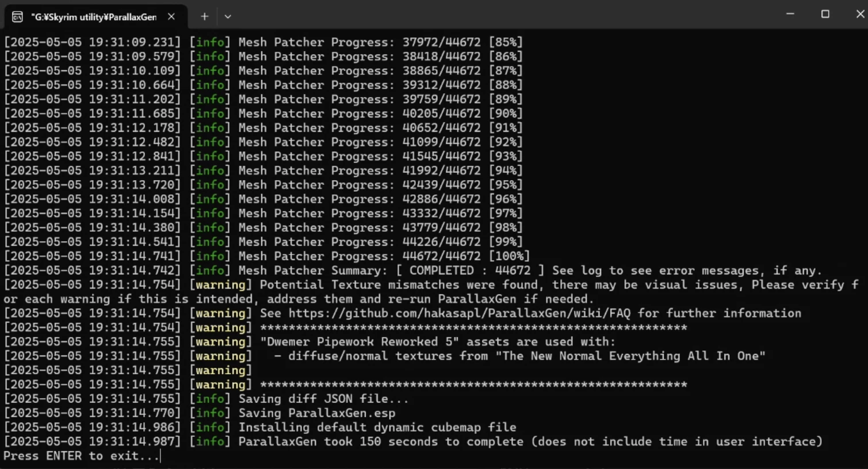This screenshot has height=469, width=868.
Task: Minimize the terminal window
Action: (x=790, y=14)
